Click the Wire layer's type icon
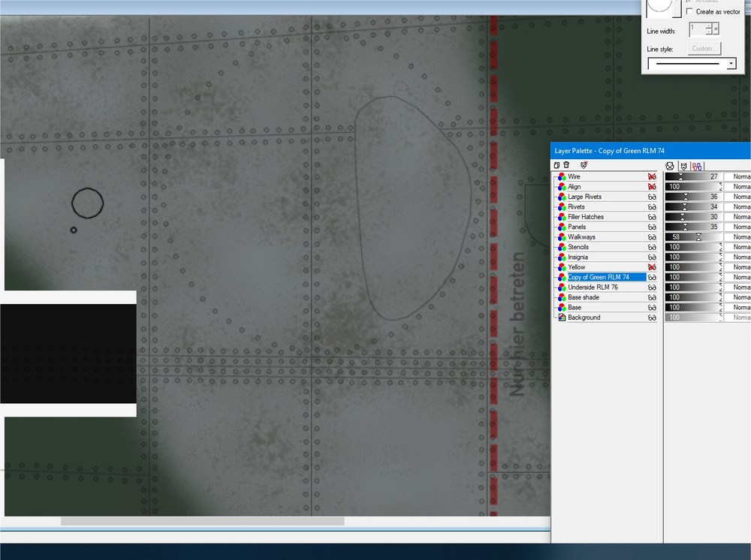The image size is (751, 560). (562, 176)
